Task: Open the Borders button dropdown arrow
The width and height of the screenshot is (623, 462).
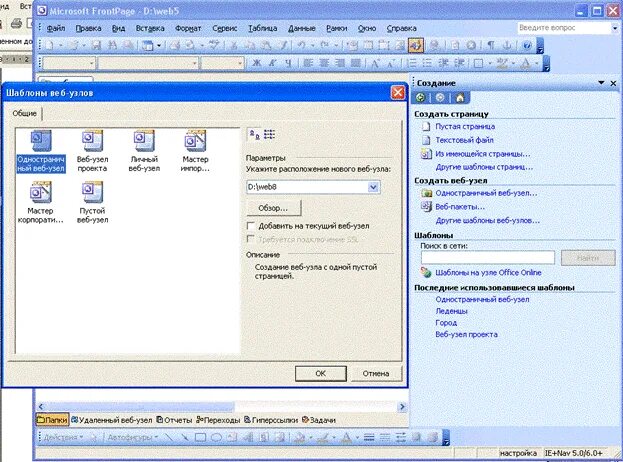Action: (x=490, y=63)
